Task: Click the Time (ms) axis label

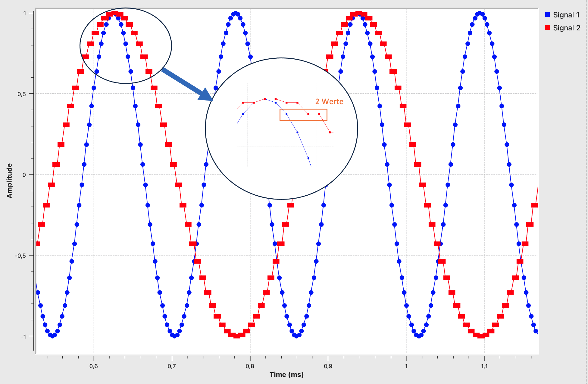Action: [286, 375]
